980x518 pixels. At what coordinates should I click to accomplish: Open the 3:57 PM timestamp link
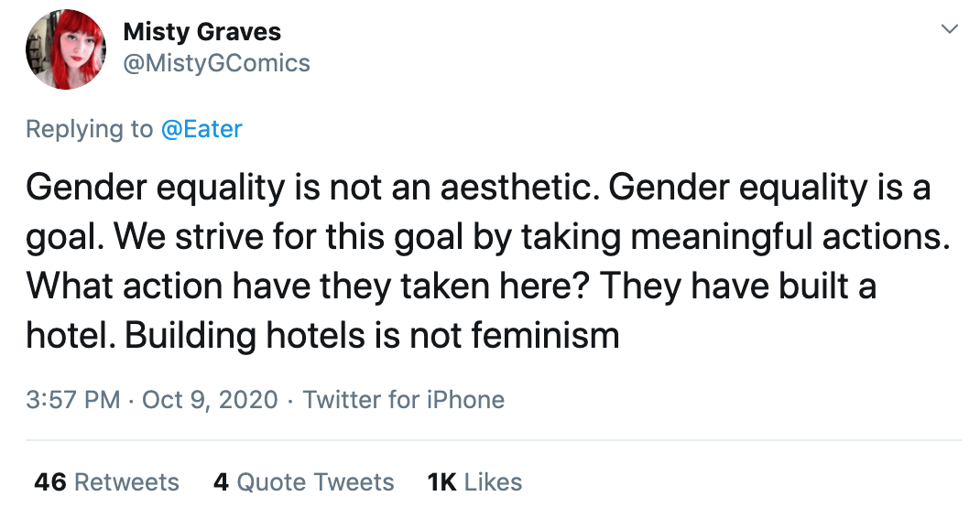coord(73,399)
